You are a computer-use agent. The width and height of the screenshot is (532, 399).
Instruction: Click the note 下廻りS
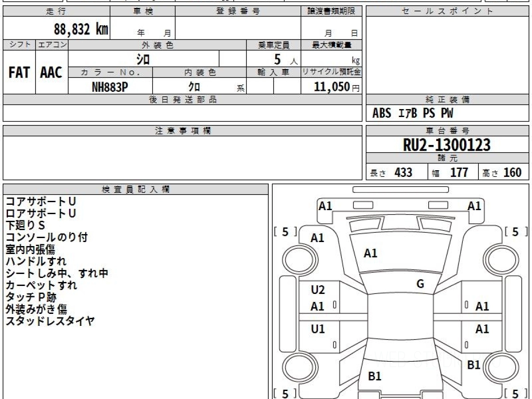click(25, 226)
